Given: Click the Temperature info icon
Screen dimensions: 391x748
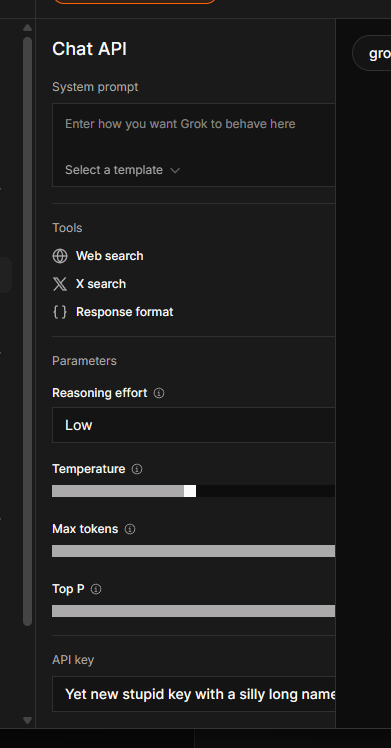Looking at the screenshot, I should pyautogui.click(x=137, y=469).
